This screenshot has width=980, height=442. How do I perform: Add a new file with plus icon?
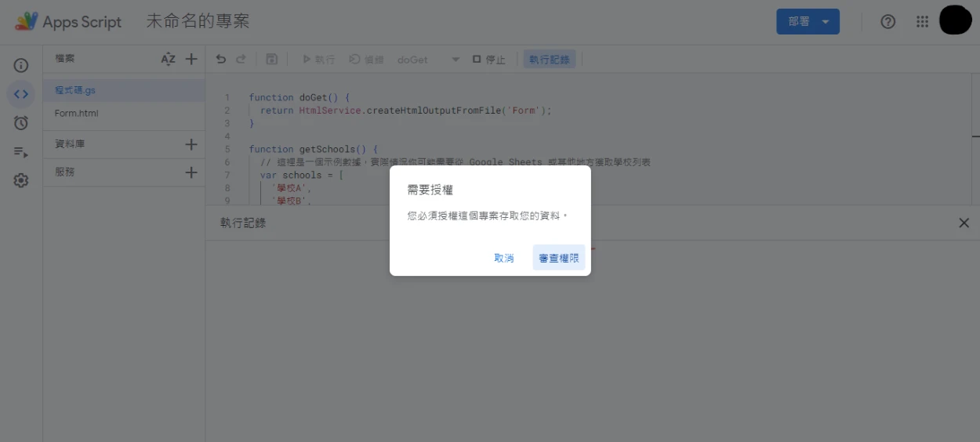tap(191, 59)
